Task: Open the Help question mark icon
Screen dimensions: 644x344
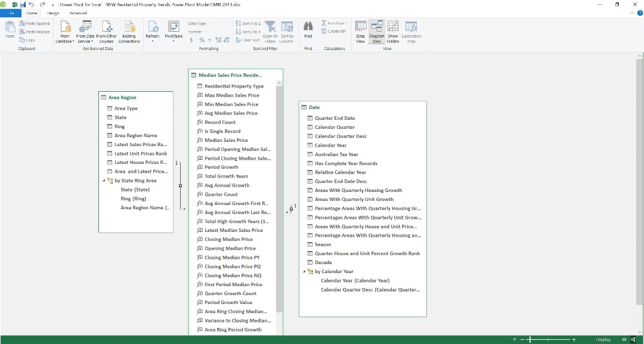Action: pyautogui.click(x=640, y=13)
